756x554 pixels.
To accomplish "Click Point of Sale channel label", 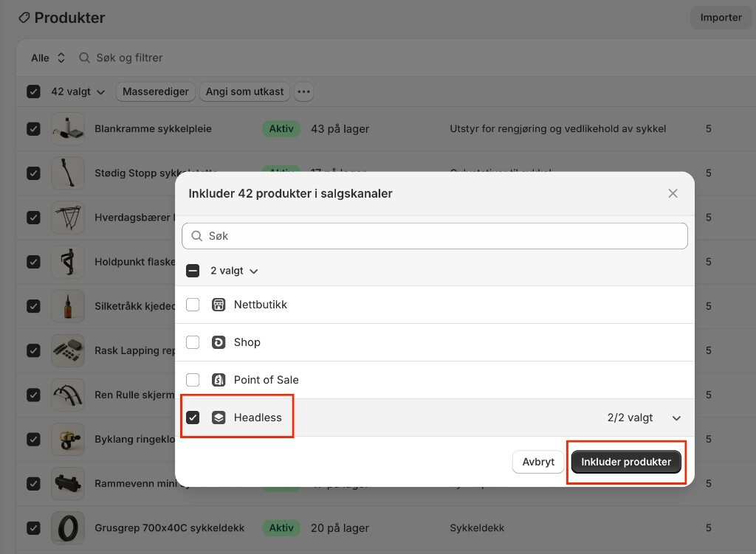I will pyautogui.click(x=266, y=380).
